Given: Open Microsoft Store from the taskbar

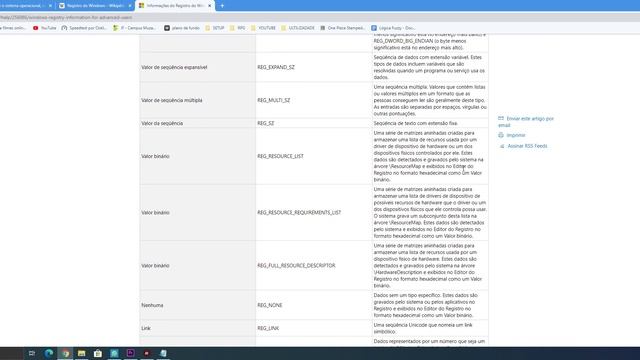Looking at the screenshot, I should [x=98, y=353].
